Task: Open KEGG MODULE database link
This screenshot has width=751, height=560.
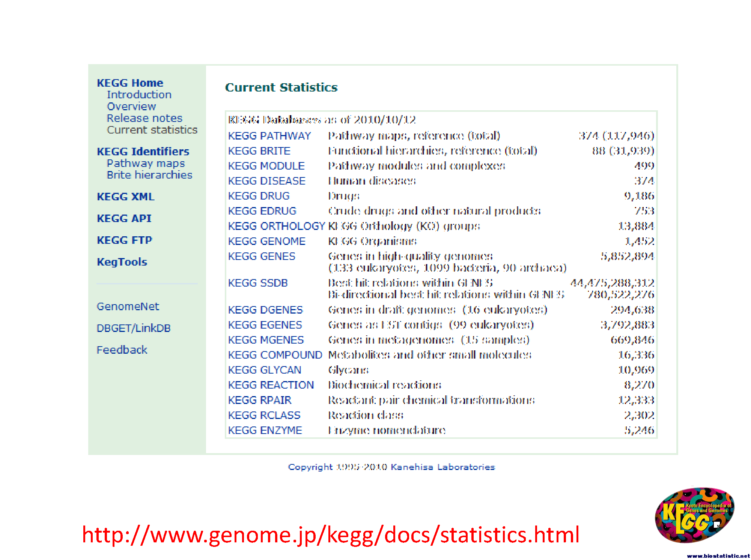Action: [266, 166]
